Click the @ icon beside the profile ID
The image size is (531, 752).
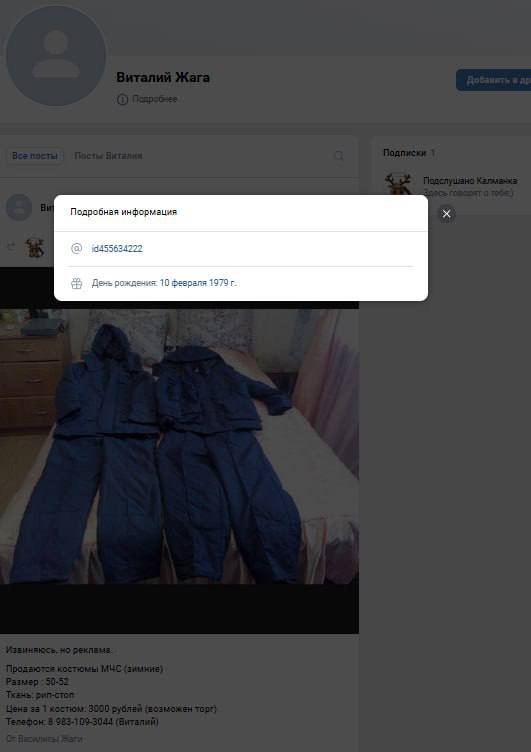[76, 248]
